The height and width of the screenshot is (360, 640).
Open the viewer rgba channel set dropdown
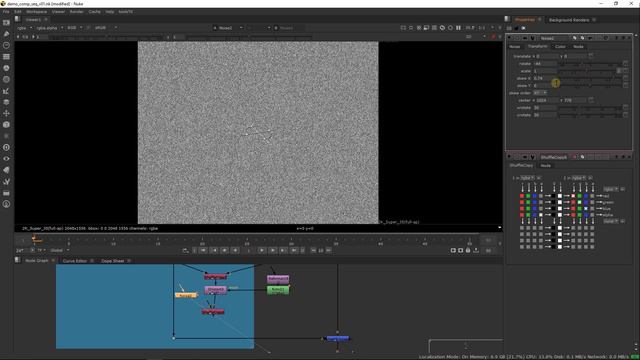pyautogui.click(x=24, y=28)
